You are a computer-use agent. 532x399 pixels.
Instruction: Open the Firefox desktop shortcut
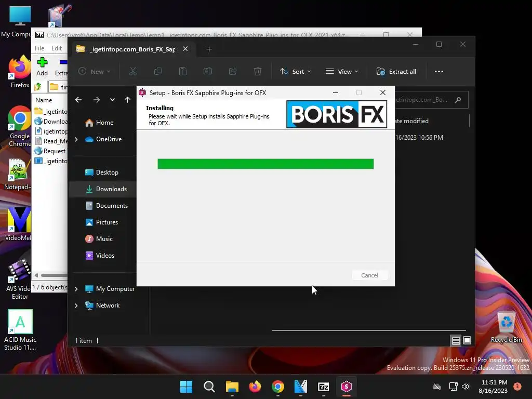tap(19, 72)
